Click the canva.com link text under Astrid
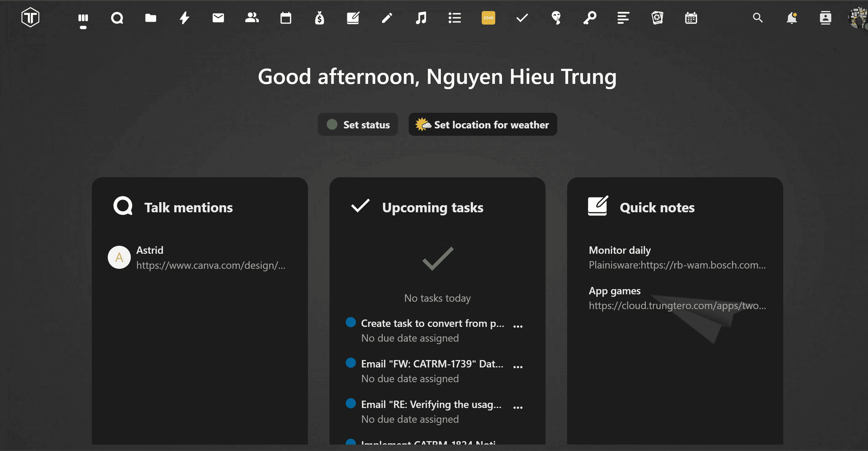Viewport: 868px width, 451px height. [211, 265]
